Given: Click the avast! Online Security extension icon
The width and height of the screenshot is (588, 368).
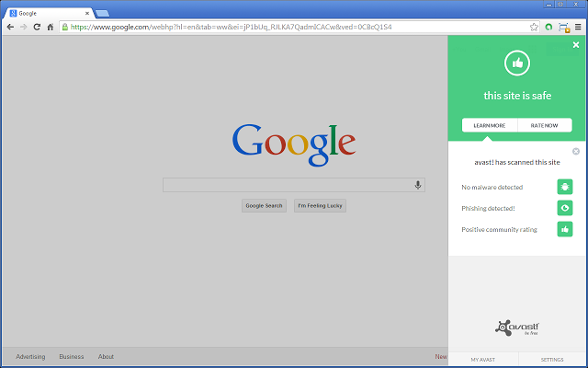Looking at the screenshot, I should [x=548, y=27].
